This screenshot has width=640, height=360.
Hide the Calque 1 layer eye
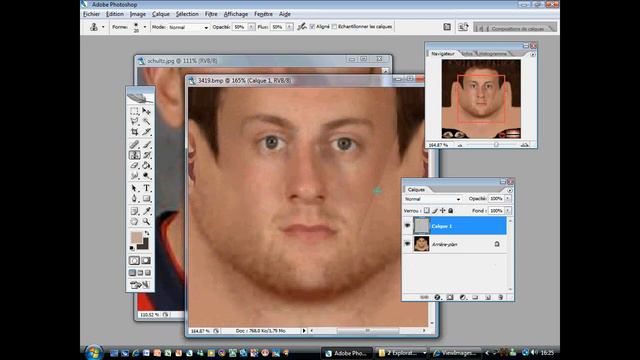tap(407, 226)
